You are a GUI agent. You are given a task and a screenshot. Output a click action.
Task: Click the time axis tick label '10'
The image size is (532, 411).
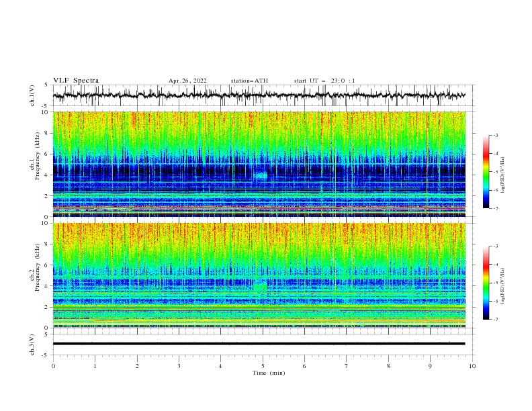coord(472,366)
